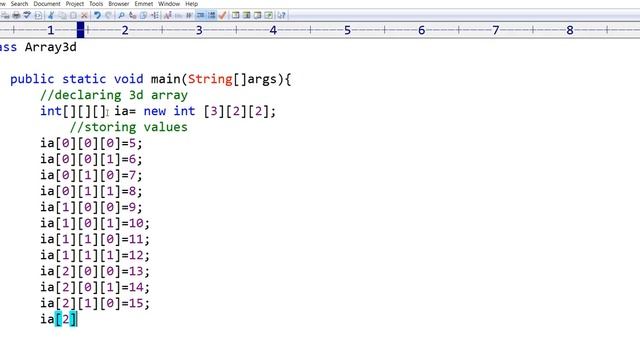Viewport: 640px width, 360px height.
Task: Undo the last edit with the blue arrow
Action: pos(97,16)
